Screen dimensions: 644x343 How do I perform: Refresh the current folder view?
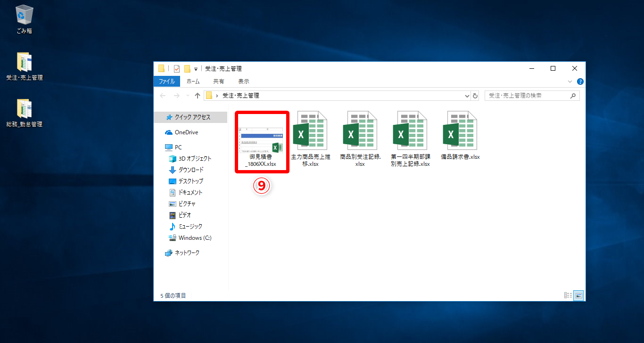click(x=475, y=96)
